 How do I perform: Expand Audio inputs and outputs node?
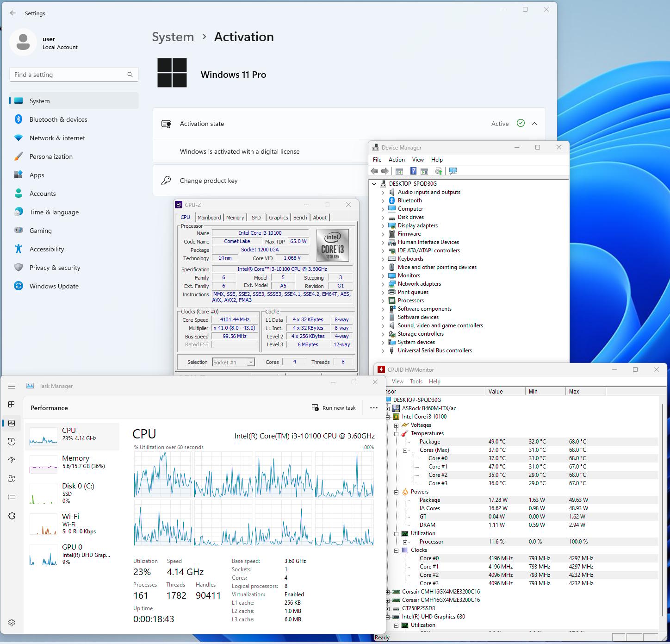[383, 192]
